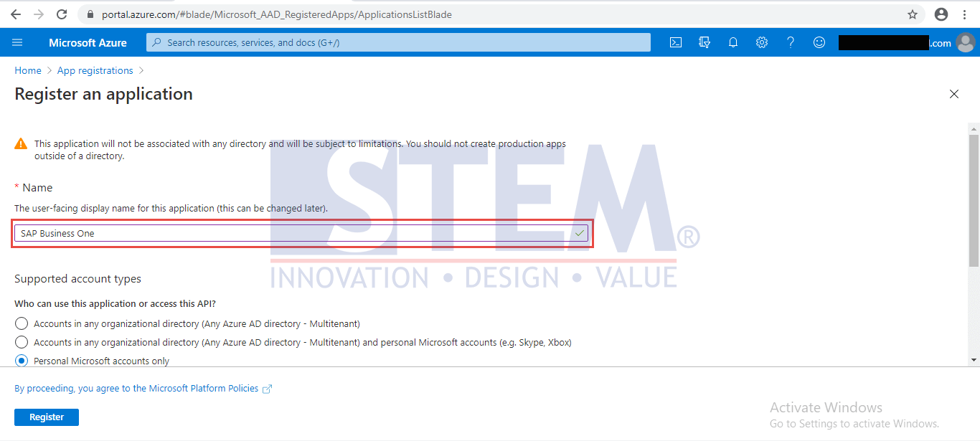Go to Home breadcrumb
The image size is (980, 441).
pos(28,70)
